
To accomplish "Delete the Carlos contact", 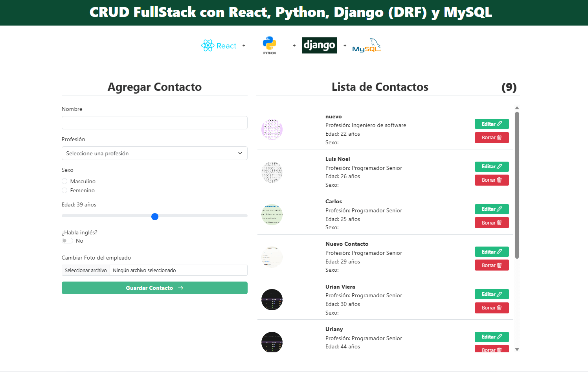I will click(x=492, y=223).
